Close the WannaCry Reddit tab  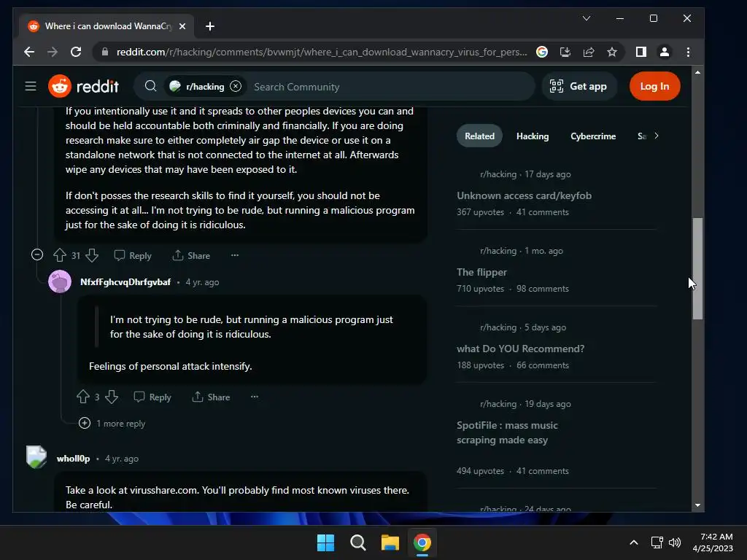coord(182,26)
